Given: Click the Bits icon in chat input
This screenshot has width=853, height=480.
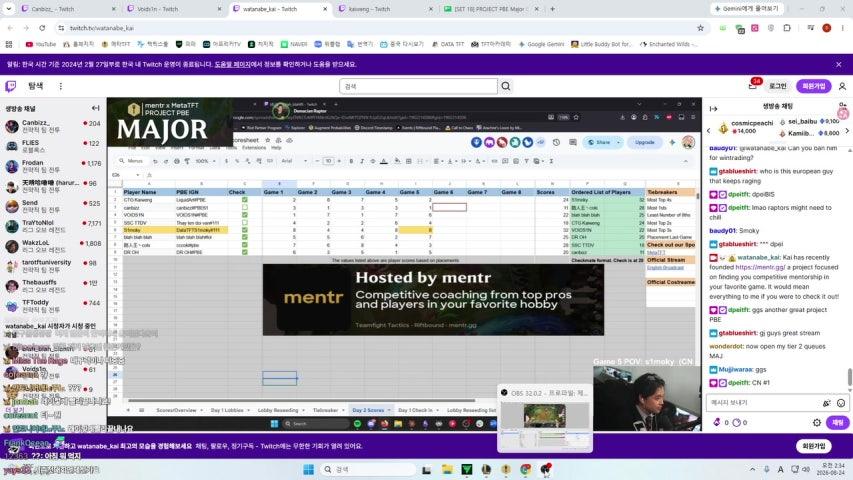Looking at the screenshot, I should (x=826, y=403).
